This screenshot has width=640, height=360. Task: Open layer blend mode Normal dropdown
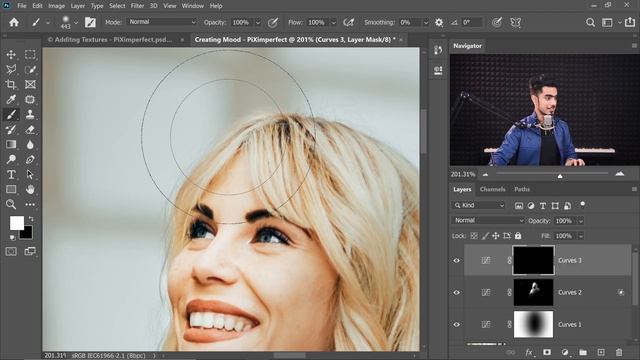(488, 220)
